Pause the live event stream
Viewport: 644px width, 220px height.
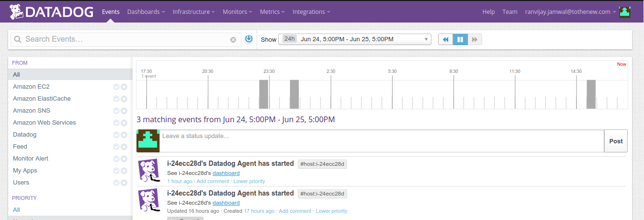[x=460, y=39]
